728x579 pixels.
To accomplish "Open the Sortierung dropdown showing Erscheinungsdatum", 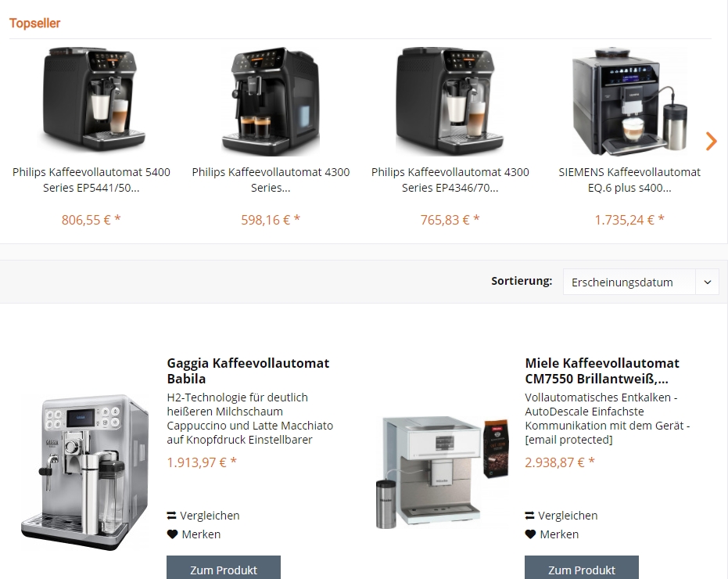I will point(640,282).
